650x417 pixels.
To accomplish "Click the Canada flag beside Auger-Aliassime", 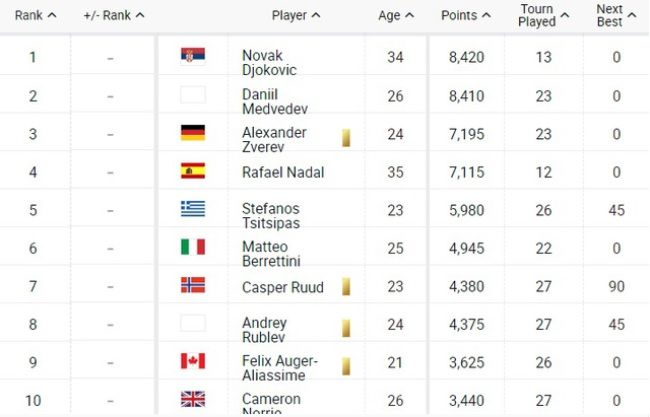I will [193, 361].
